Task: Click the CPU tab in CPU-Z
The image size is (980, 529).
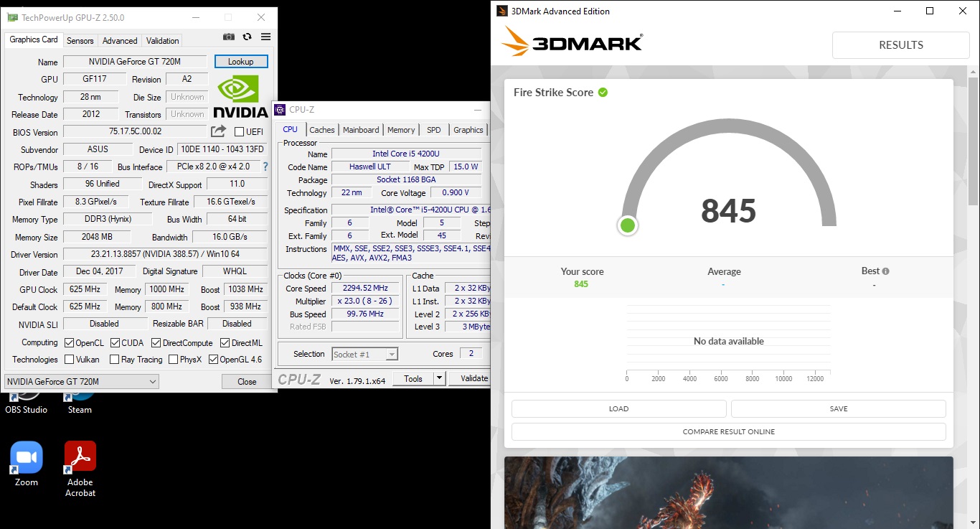Action: point(290,129)
